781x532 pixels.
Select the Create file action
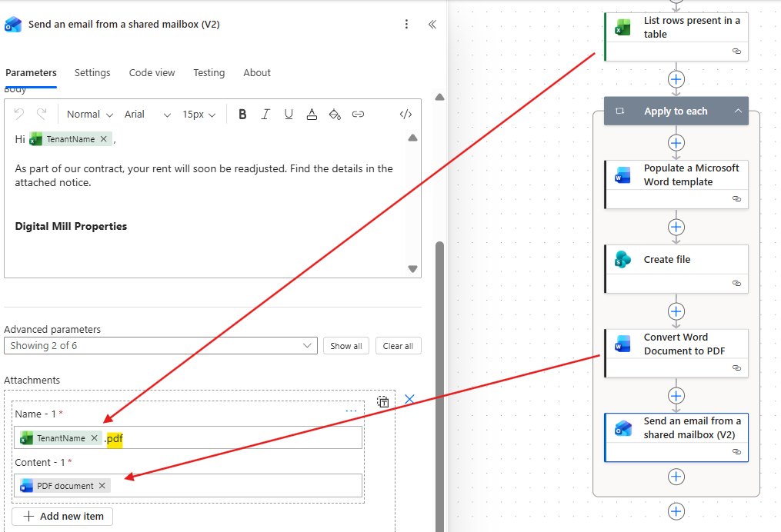click(x=676, y=269)
